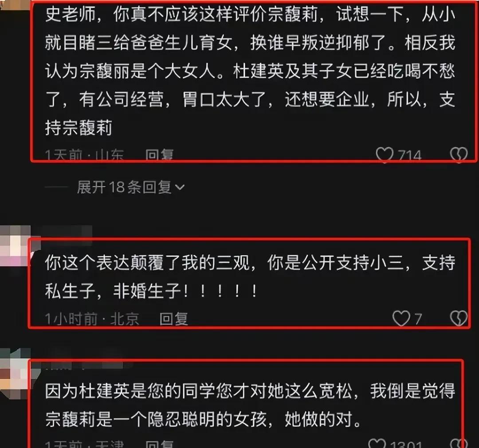Like the Beijing comment about 三观
This screenshot has width=479, height=448.
coord(401,318)
